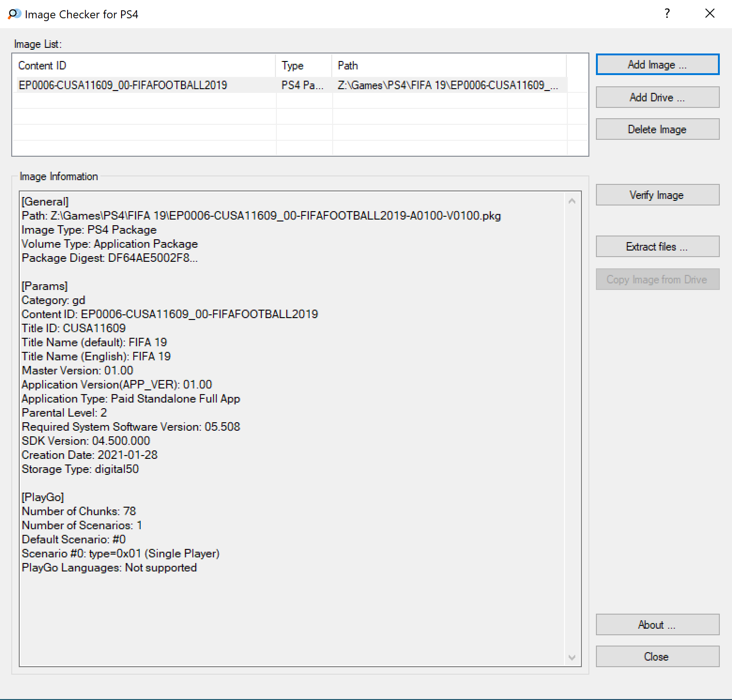
Task: Click 'PlayGo Languages: Not supported' line
Action: coord(109,568)
